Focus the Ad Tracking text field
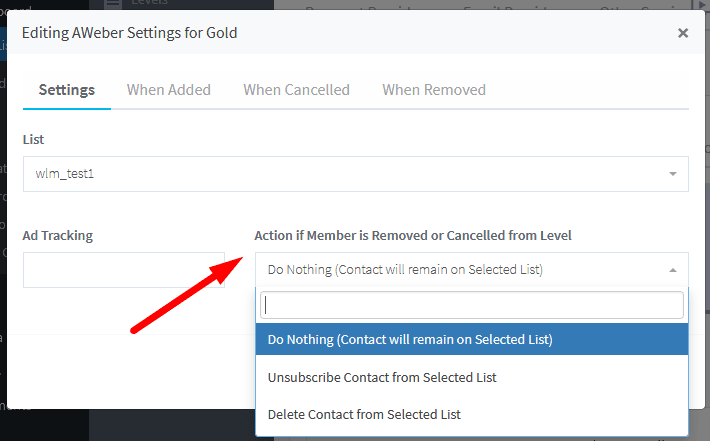The image size is (710, 441). tap(124, 270)
